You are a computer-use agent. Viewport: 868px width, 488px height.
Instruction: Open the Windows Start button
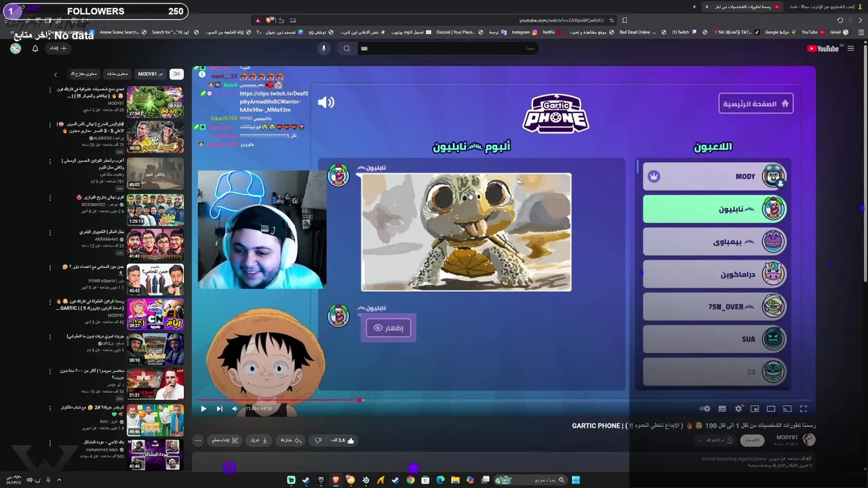[x=576, y=480]
